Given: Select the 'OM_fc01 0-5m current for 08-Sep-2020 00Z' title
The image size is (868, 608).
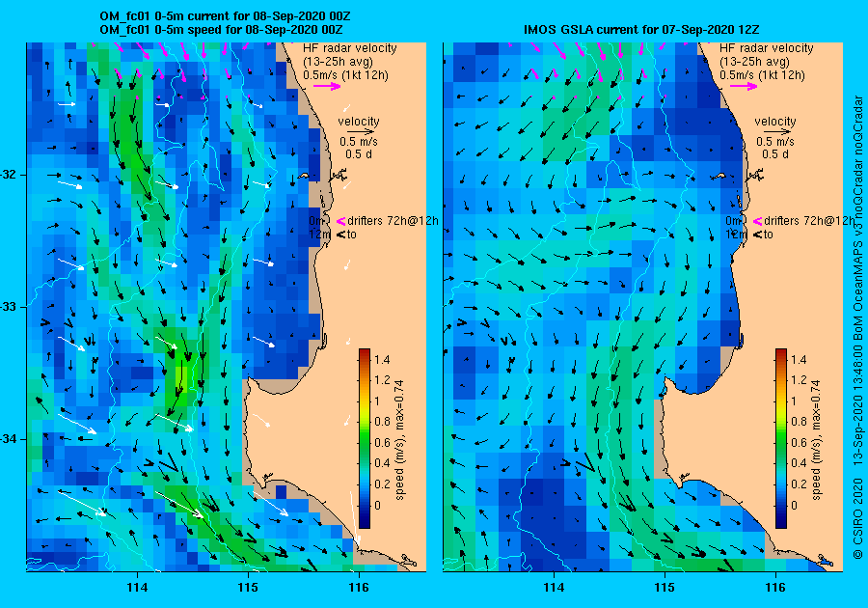Looking at the screenshot, I should click(225, 16).
